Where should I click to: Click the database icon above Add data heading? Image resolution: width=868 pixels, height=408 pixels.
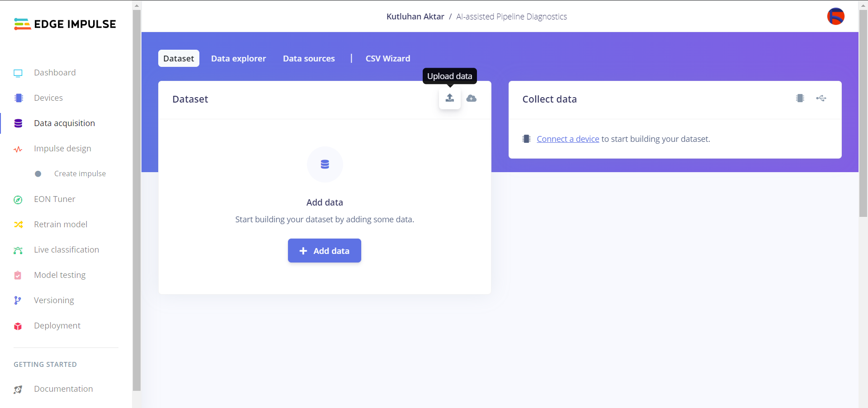click(325, 164)
